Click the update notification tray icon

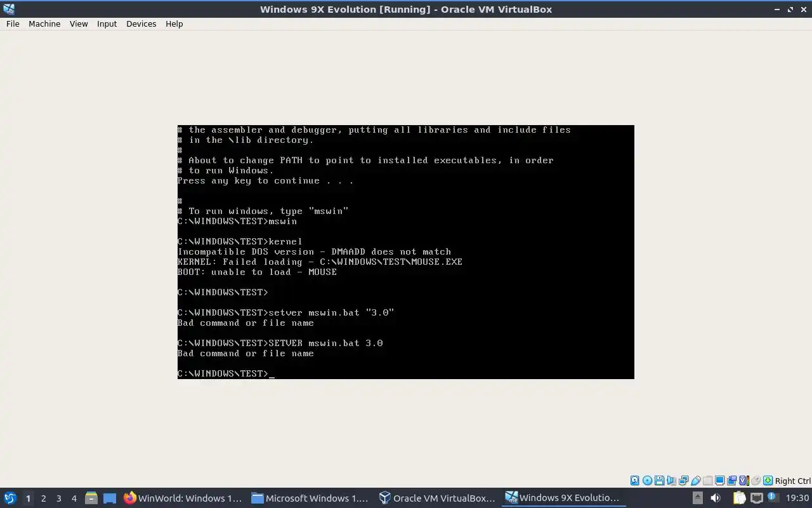click(773, 497)
